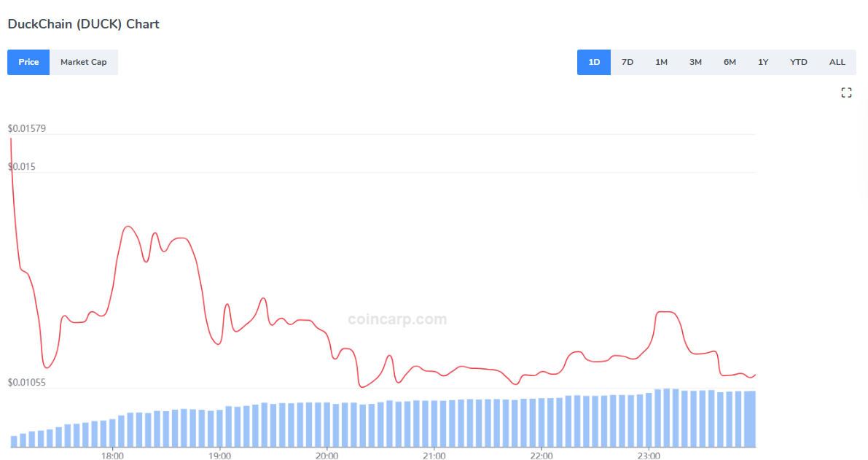Screen dimensions: 868x460
Task: Click the 20:00 time axis marker
Action: point(327,456)
